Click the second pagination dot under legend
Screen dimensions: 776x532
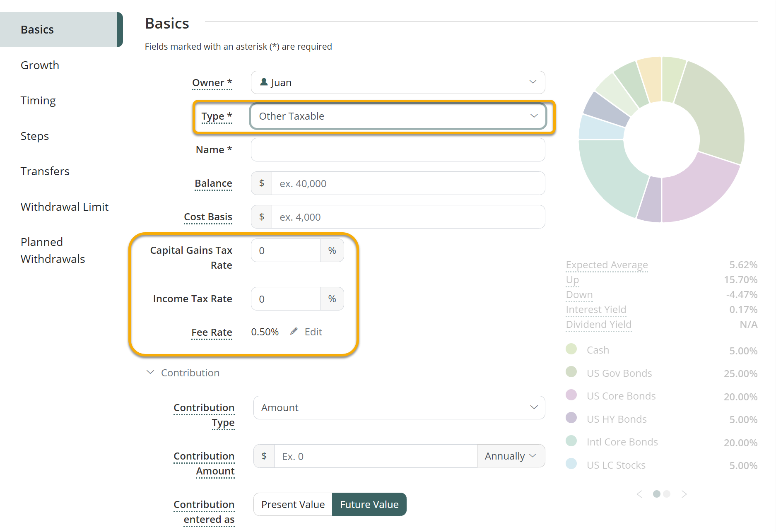(667, 494)
